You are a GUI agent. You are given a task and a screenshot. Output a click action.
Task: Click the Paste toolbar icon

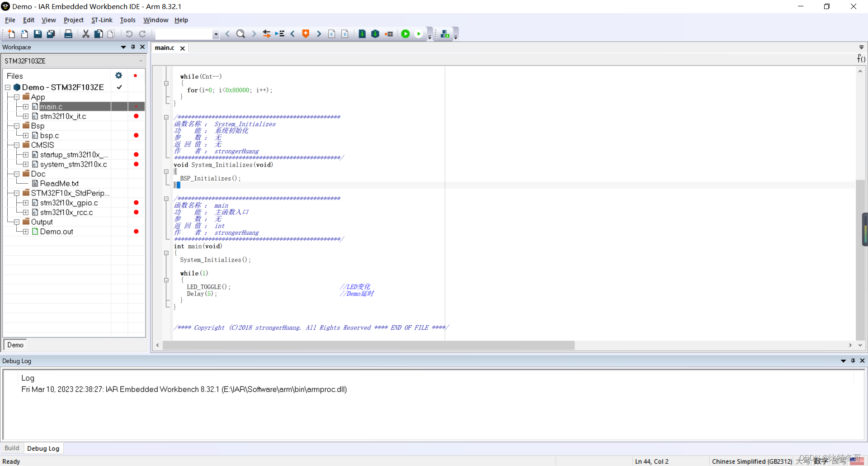[x=111, y=34]
